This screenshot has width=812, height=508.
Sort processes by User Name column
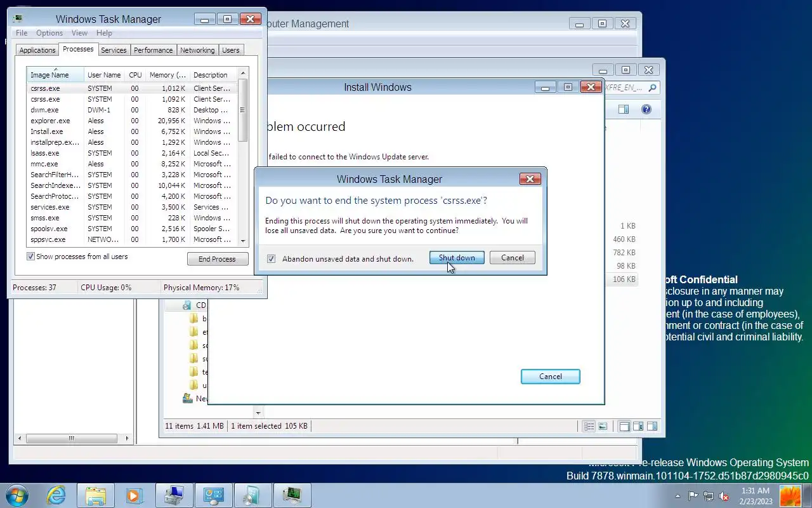(104, 75)
